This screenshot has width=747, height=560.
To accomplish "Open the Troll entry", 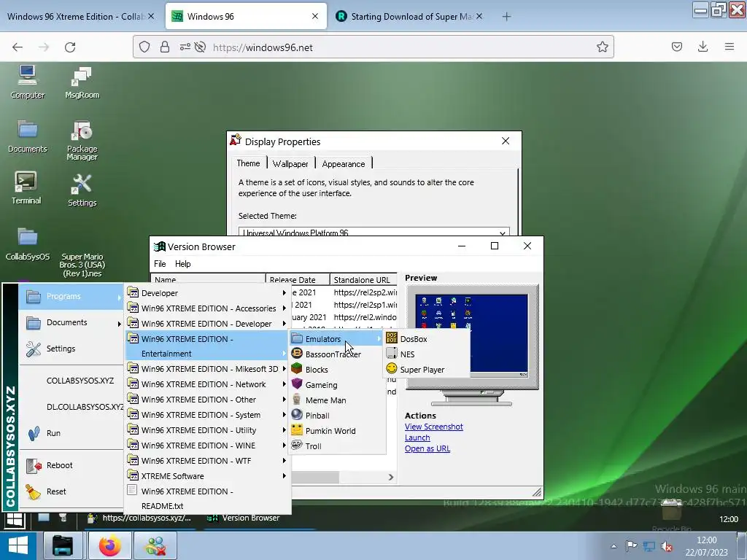I will [x=337, y=446].
